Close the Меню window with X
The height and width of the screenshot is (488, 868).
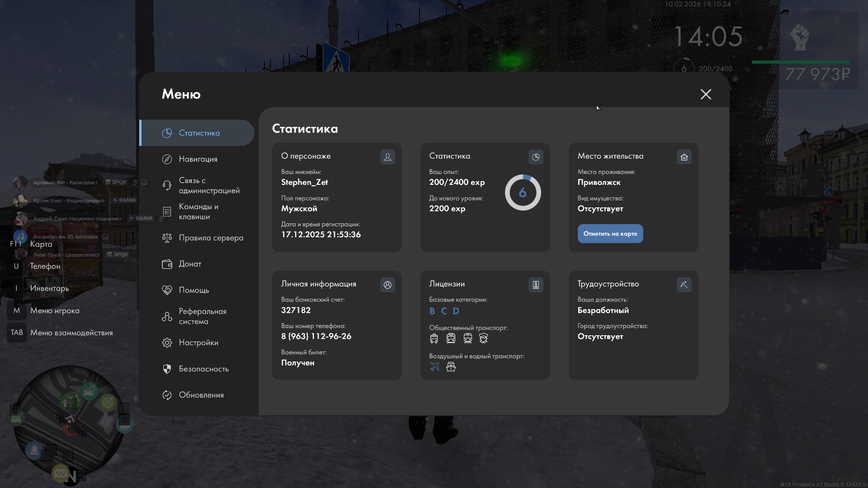coord(706,94)
